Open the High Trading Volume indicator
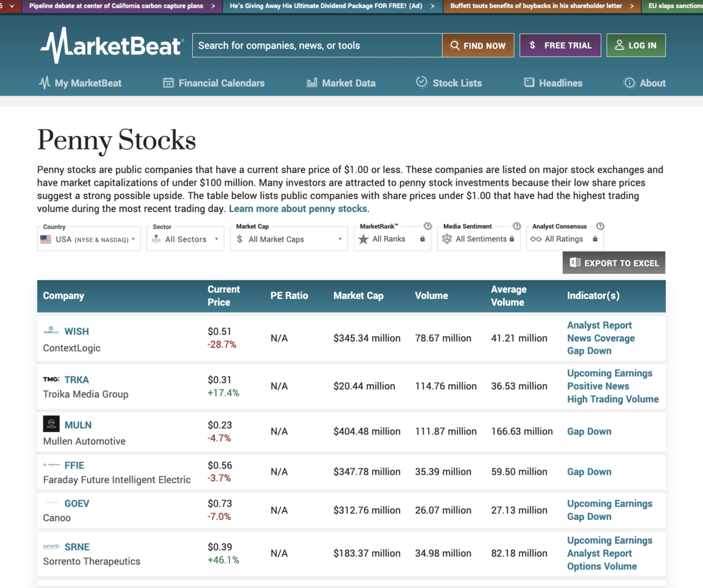This screenshot has width=703, height=588. (x=613, y=399)
